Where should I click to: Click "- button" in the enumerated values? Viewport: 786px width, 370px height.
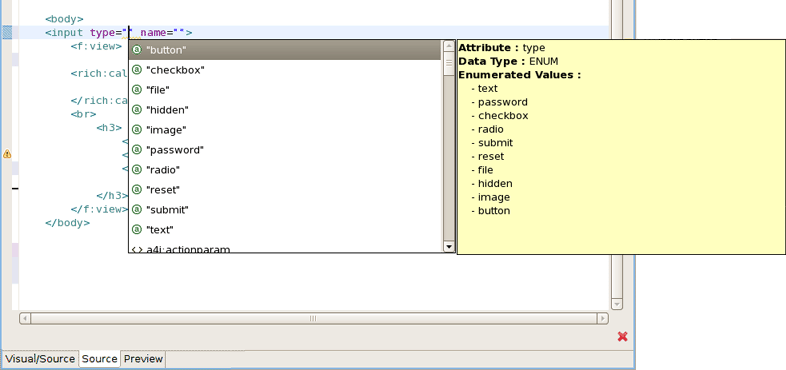click(x=491, y=211)
